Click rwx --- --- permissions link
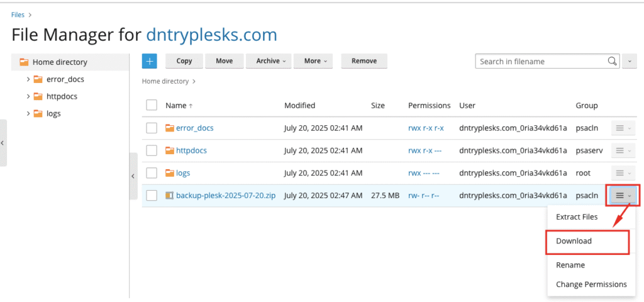 [424, 173]
